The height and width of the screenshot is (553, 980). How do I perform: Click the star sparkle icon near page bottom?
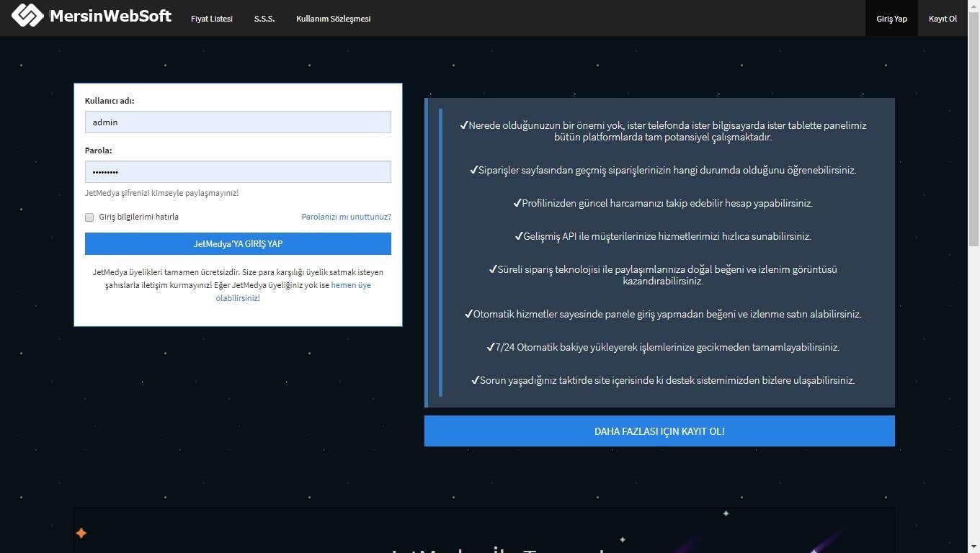pos(81,533)
